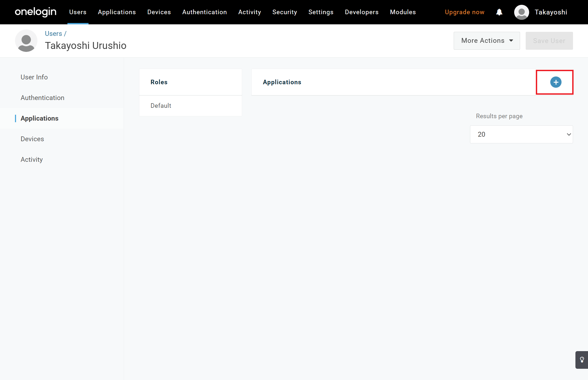Click the large user avatar beside the name
The height and width of the screenshot is (380, 588).
pyautogui.click(x=26, y=41)
